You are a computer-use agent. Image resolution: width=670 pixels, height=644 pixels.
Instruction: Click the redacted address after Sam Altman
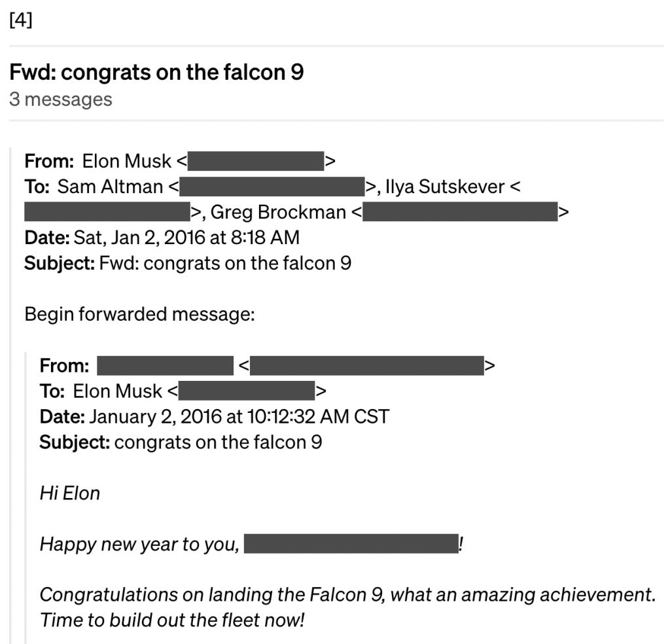click(272, 187)
